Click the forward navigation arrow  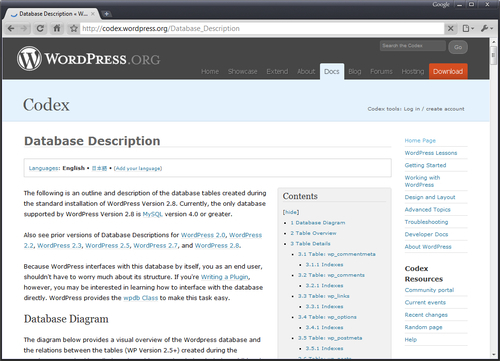[x=24, y=28]
